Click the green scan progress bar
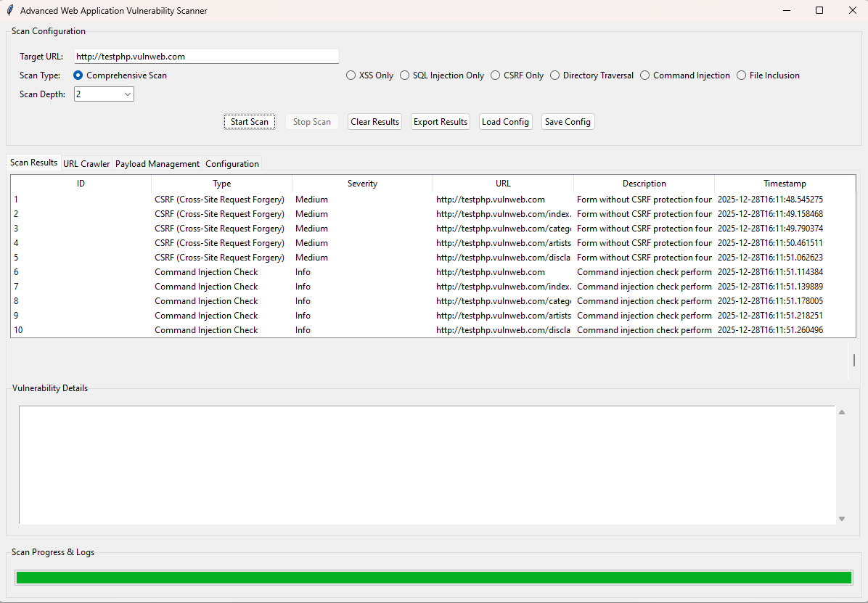 [433, 578]
